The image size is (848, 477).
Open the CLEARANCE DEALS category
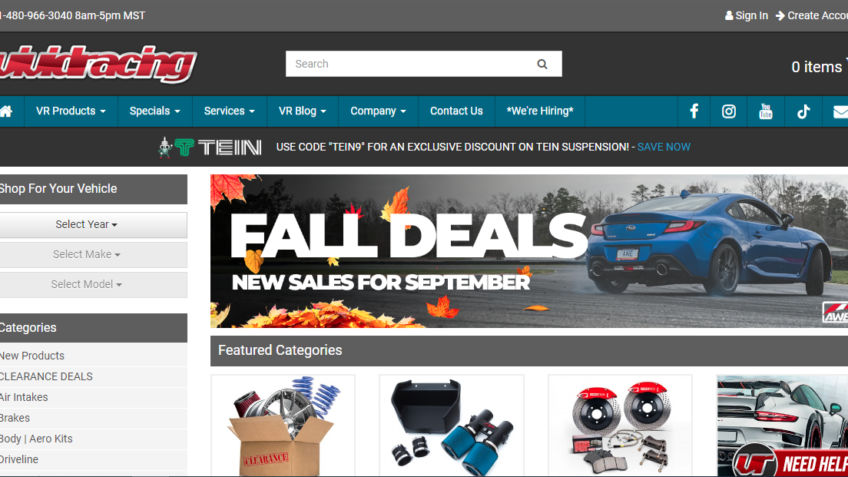tap(46, 376)
